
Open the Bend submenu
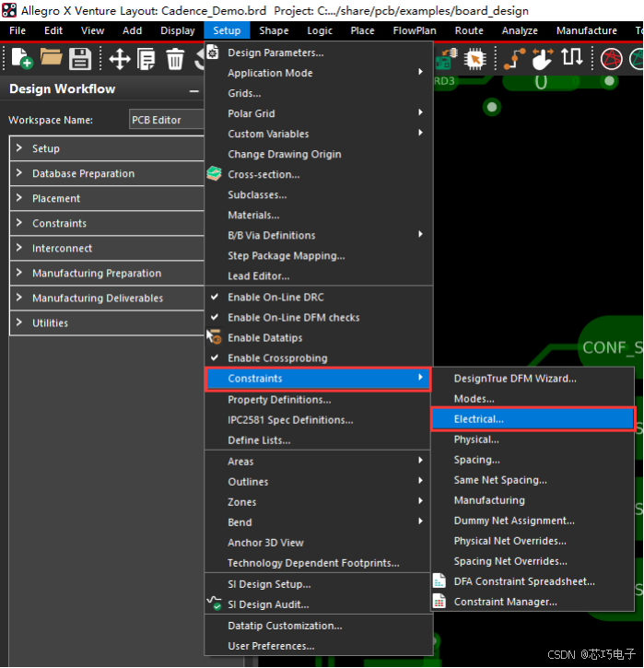319,522
